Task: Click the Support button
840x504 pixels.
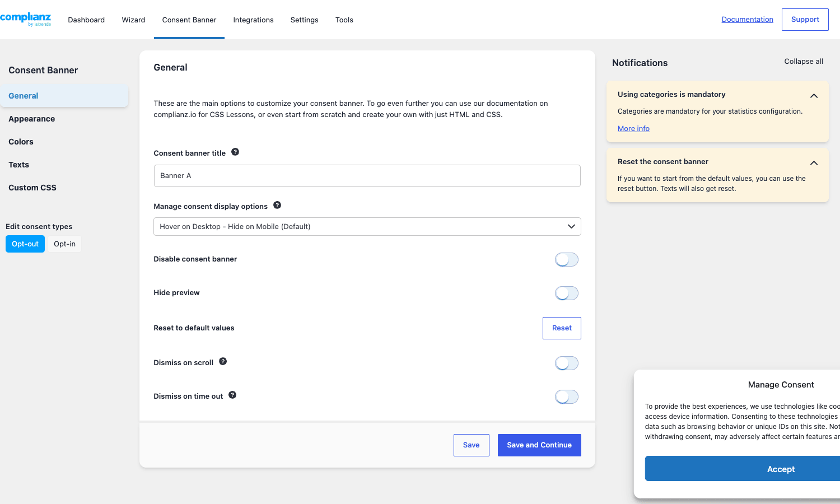Action: click(x=805, y=20)
